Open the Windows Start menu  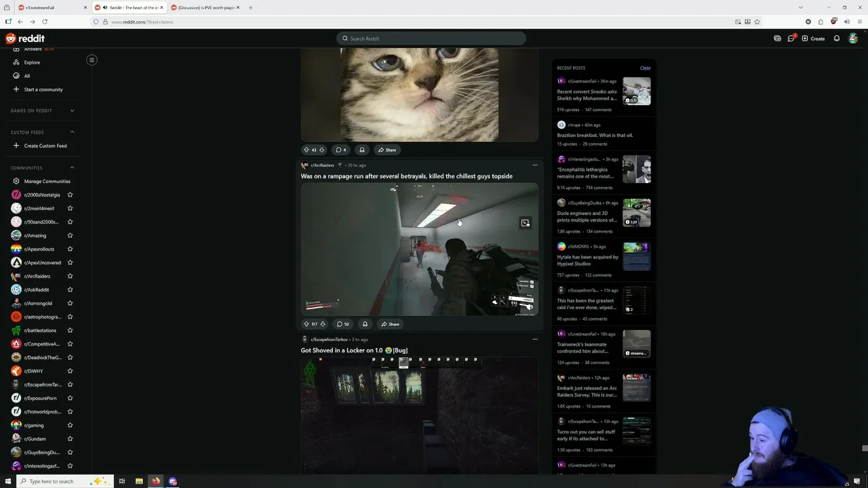7,481
